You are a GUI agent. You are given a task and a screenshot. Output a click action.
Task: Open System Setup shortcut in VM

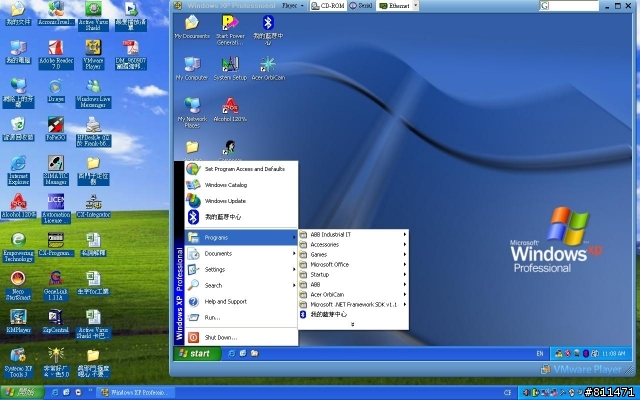(x=230, y=68)
